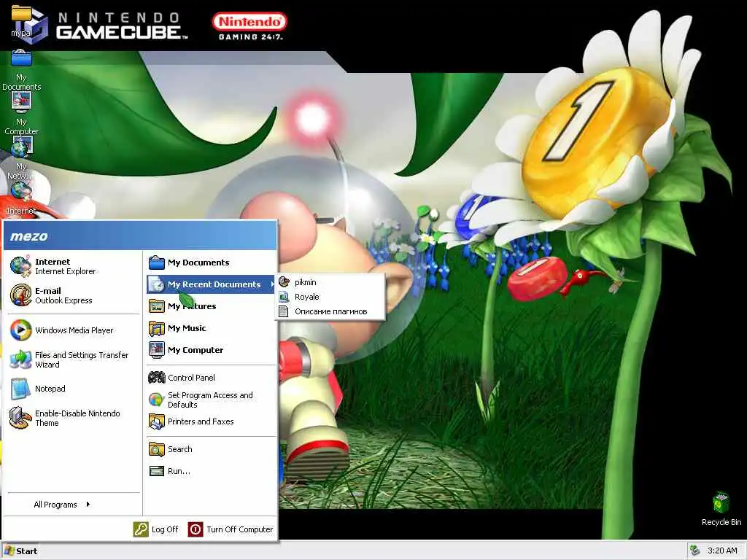Click Set Program Access and Defaults label
This screenshot has width=747, height=560.
(x=210, y=400)
